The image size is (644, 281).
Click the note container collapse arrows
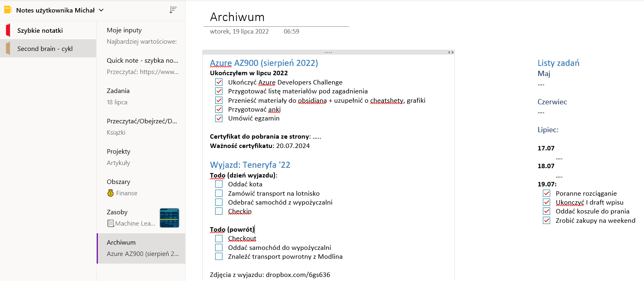(451, 52)
